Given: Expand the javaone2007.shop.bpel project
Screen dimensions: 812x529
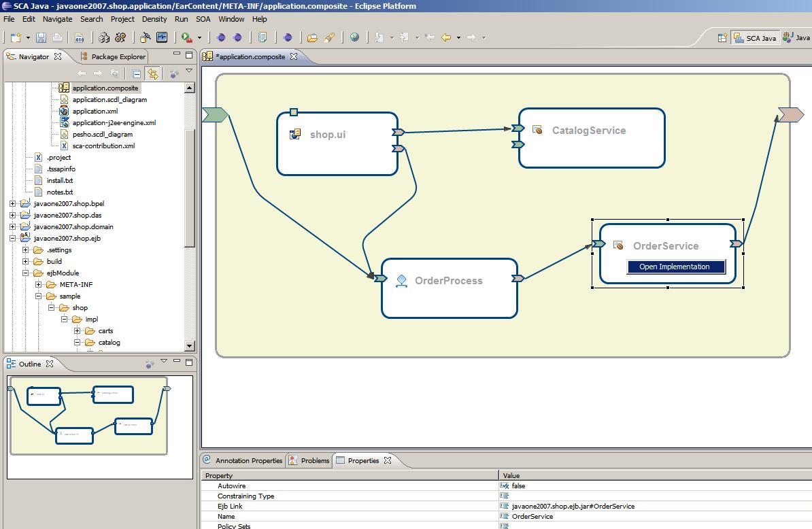Looking at the screenshot, I should coord(12,203).
